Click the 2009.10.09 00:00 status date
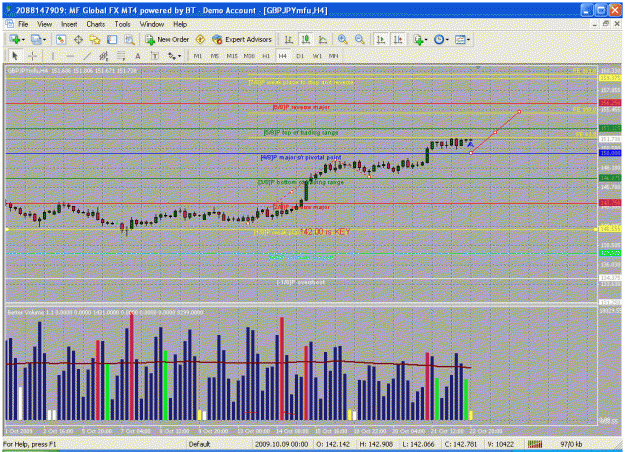 [x=281, y=444]
